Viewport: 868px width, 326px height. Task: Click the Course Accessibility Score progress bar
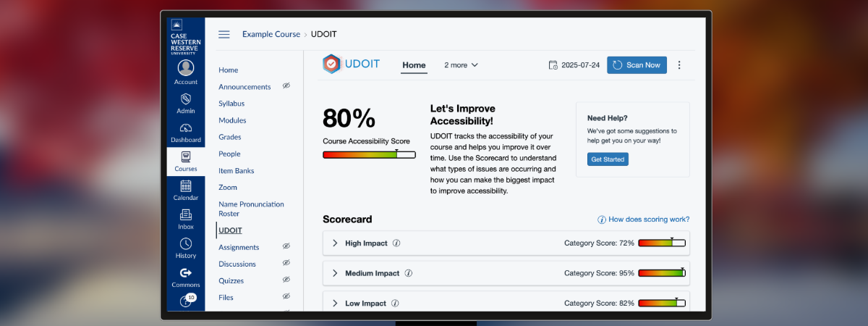pyautogui.click(x=369, y=154)
